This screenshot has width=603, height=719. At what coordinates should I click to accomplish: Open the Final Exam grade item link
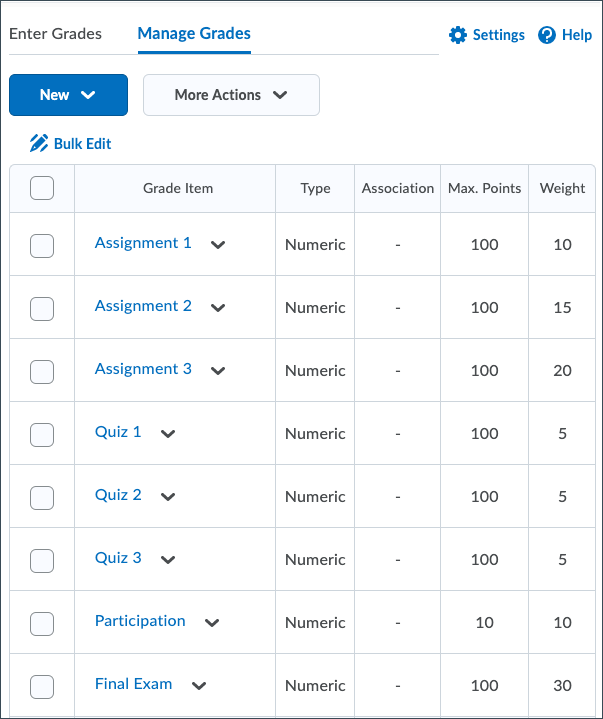133,684
